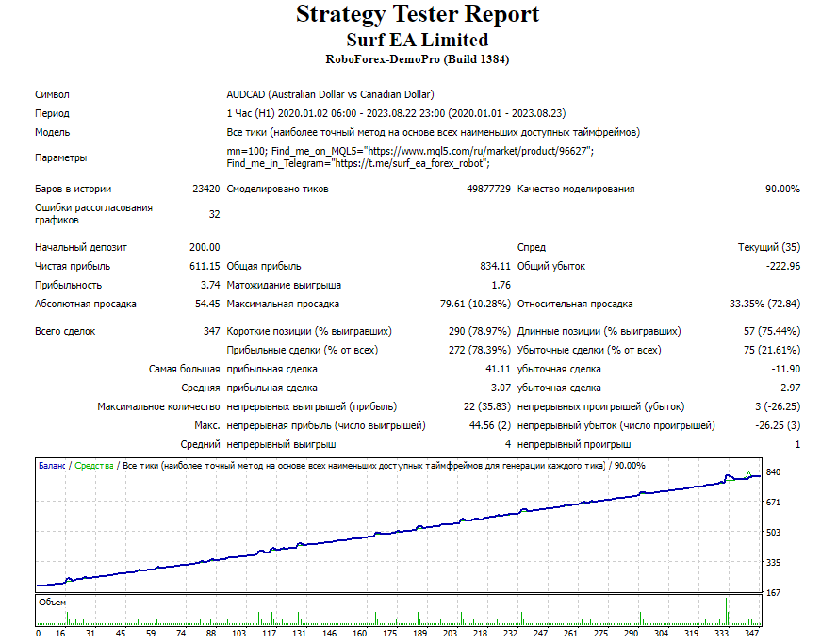Click loss trades value '75 (21.61%)'
Viewport: 821px width, 644px height.
coord(772,350)
